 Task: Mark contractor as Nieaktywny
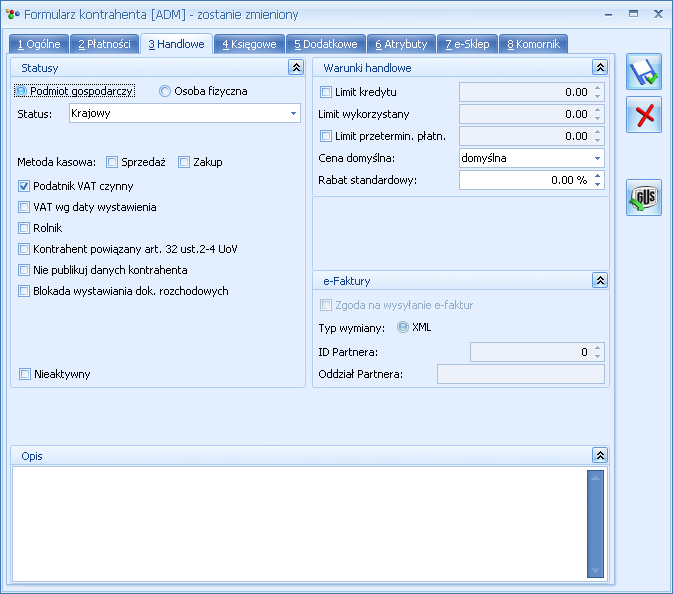click(25, 374)
